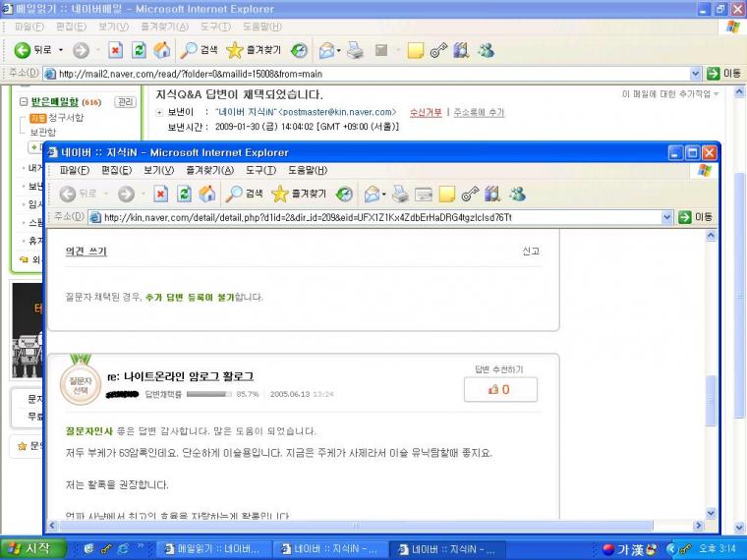Click yellow note icon in background mail toolbar

click(416, 50)
